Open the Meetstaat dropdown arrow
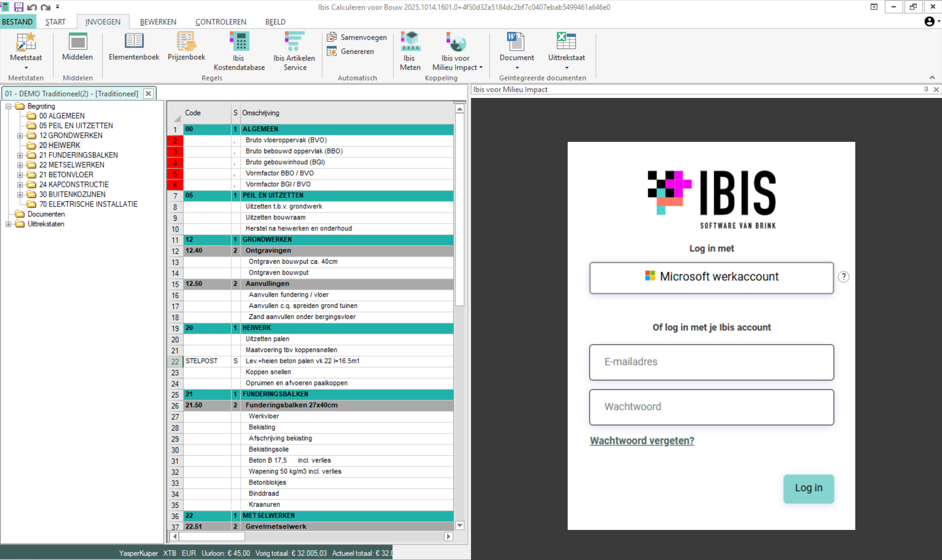 tap(26, 68)
